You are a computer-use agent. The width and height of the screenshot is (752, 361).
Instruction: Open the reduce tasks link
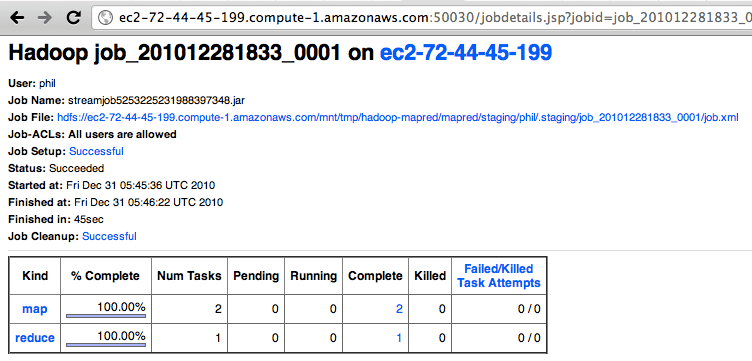[35, 338]
